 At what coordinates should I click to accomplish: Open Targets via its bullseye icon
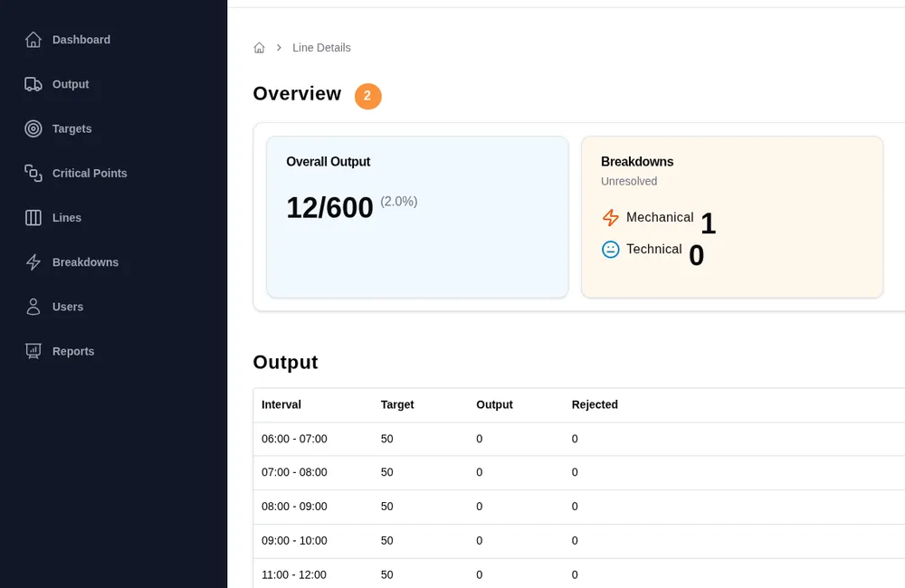33,128
